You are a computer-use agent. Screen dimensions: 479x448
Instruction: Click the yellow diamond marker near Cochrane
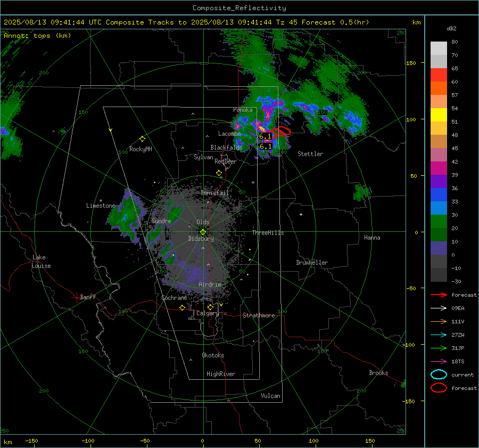[x=182, y=308]
